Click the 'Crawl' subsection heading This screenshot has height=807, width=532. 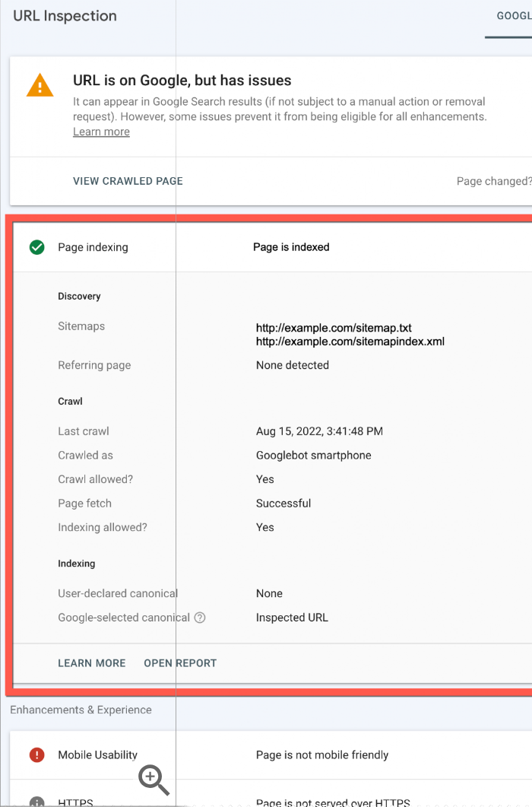click(x=70, y=402)
